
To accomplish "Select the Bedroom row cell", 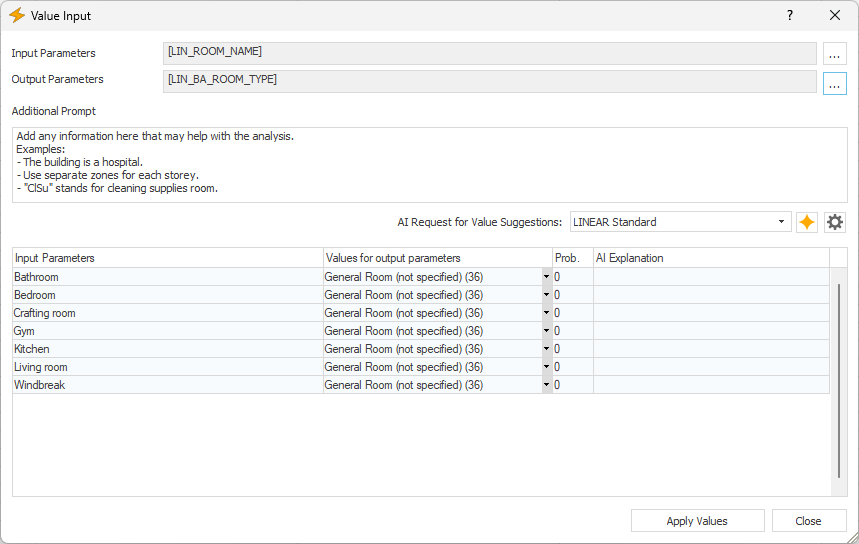I will click(168, 295).
